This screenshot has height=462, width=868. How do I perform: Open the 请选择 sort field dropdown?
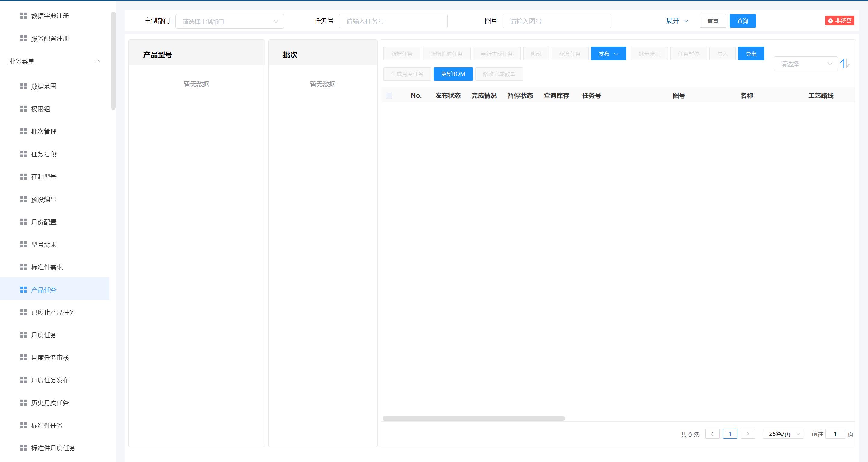pyautogui.click(x=805, y=64)
